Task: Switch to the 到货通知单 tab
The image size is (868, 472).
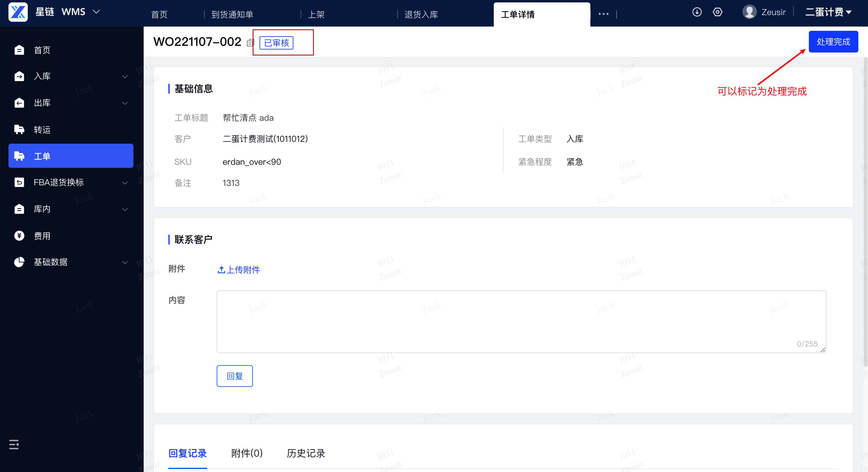Action: [232, 14]
